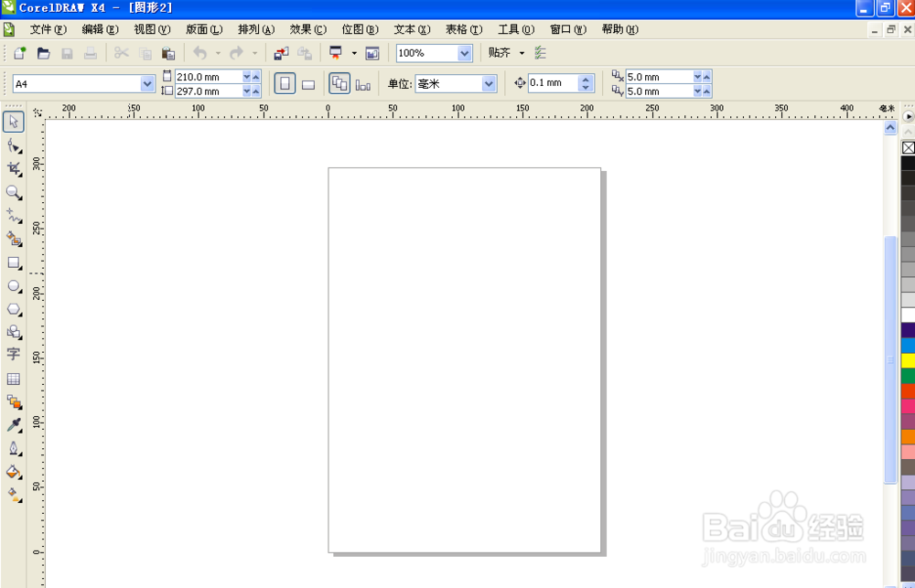Viewport: 915px width, 588px height.
Task: Select the Ellipse tool
Action: pos(14,286)
